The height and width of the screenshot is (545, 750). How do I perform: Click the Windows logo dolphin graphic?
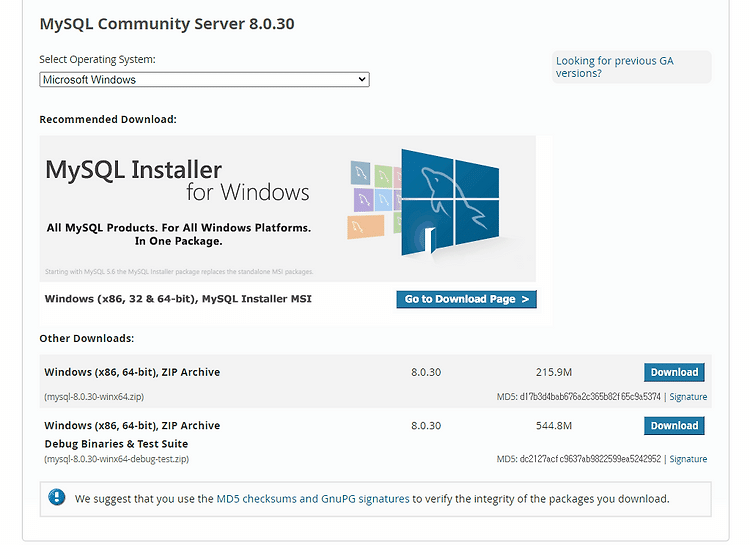point(450,202)
